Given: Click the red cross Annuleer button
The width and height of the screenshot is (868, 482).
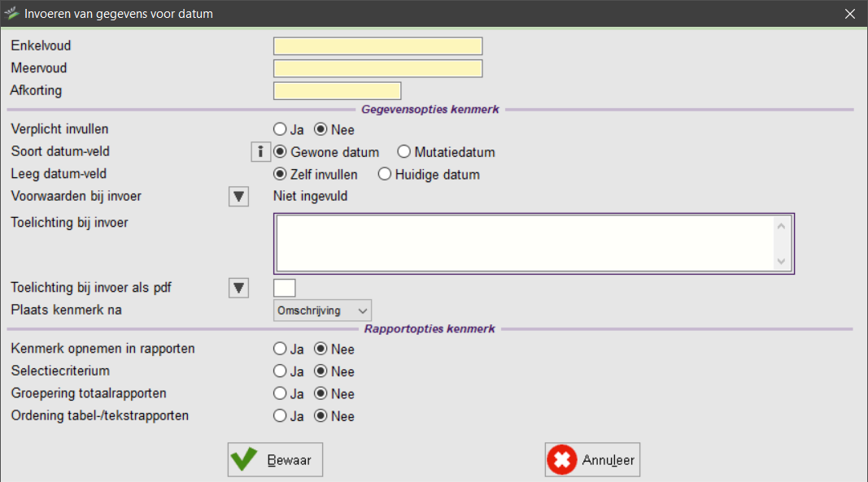Looking at the screenshot, I should tap(592, 460).
